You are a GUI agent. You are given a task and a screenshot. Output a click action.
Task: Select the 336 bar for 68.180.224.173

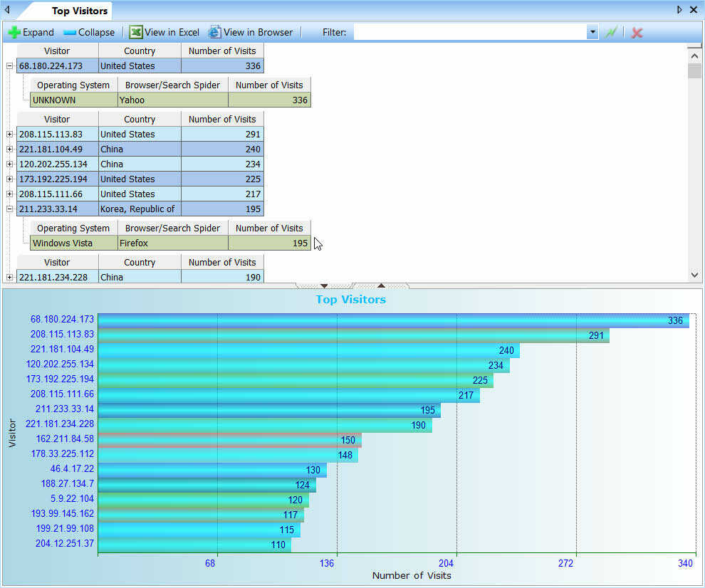coord(392,320)
